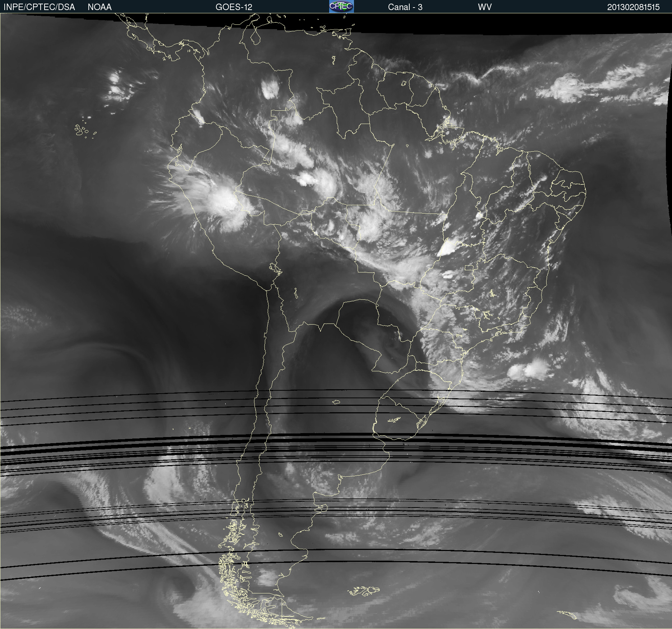This screenshot has height=629, width=672.
Task: Click the NOAA label in the header
Action: (100, 7)
